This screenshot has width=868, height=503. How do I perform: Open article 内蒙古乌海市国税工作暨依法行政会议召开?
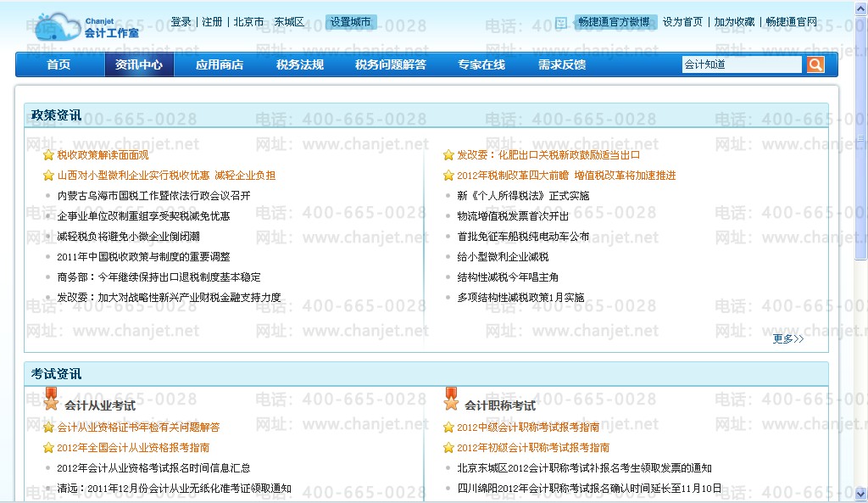click(x=154, y=196)
